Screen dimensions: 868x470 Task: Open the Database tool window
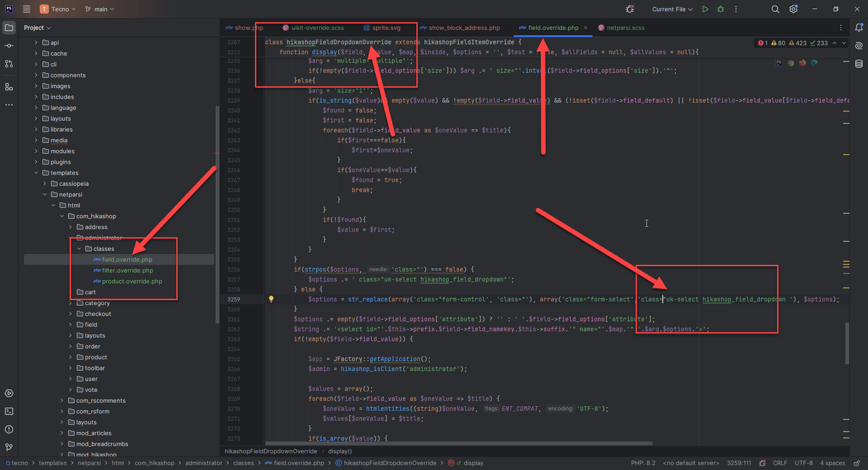[x=859, y=64]
